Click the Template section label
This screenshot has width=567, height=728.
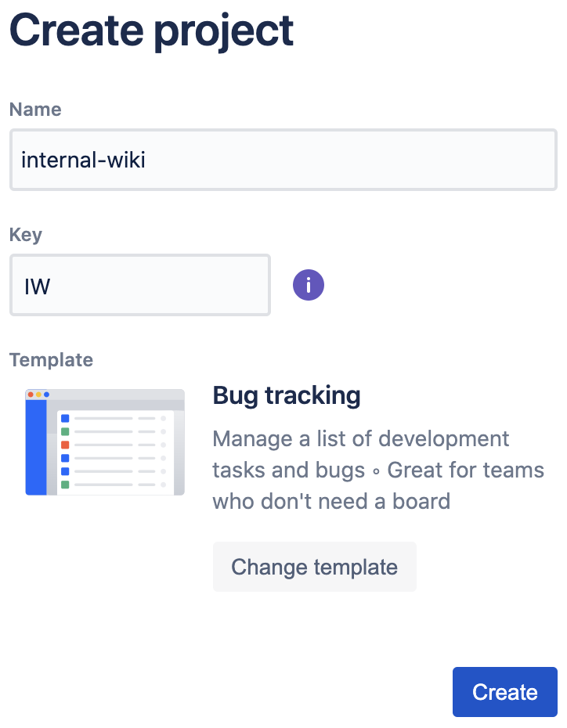[51, 359]
